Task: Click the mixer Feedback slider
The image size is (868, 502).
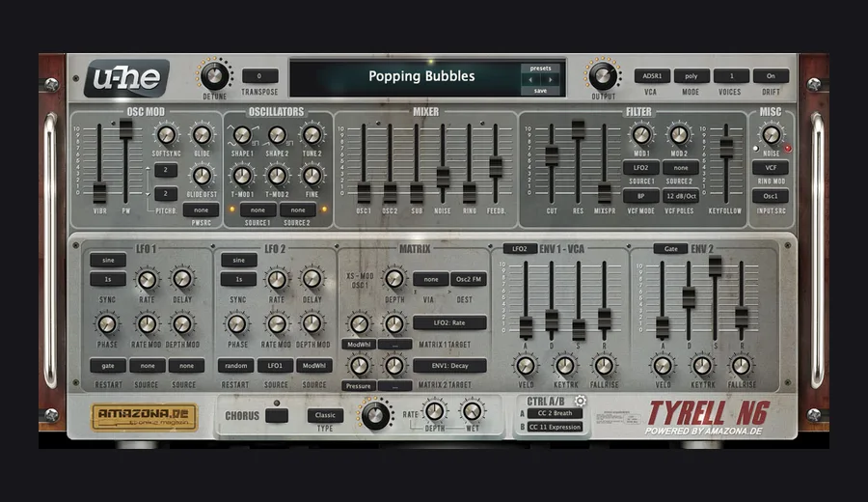Action: click(496, 167)
